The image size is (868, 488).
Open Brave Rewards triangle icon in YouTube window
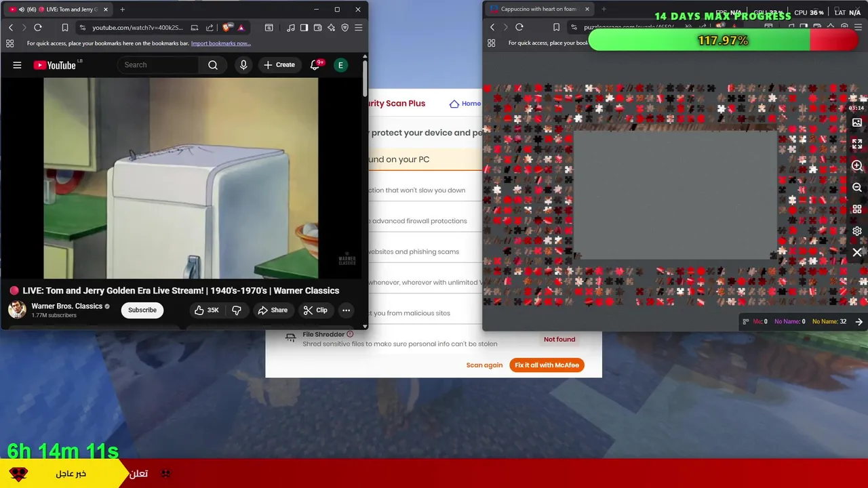click(241, 28)
